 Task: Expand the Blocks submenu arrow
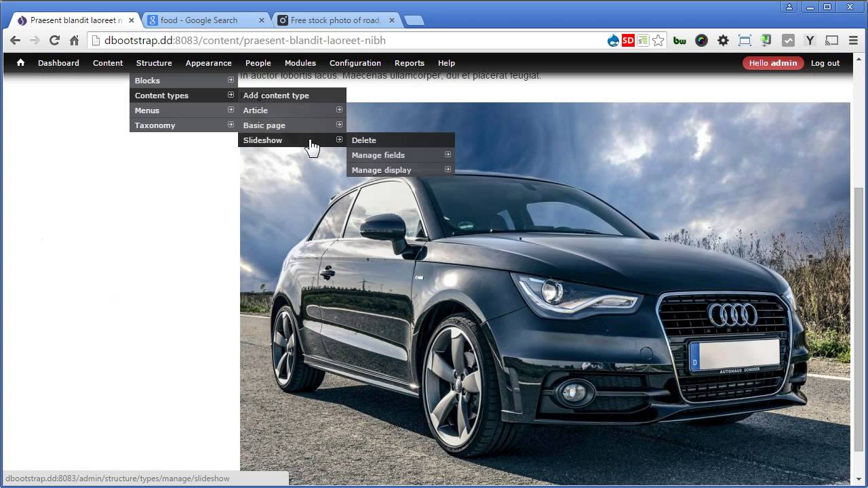[x=231, y=80]
